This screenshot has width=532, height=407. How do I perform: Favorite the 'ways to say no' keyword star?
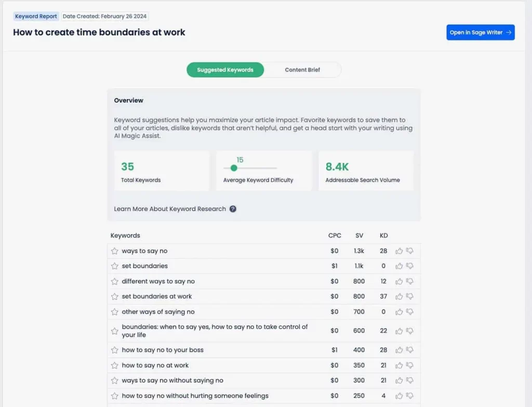[115, 251]
